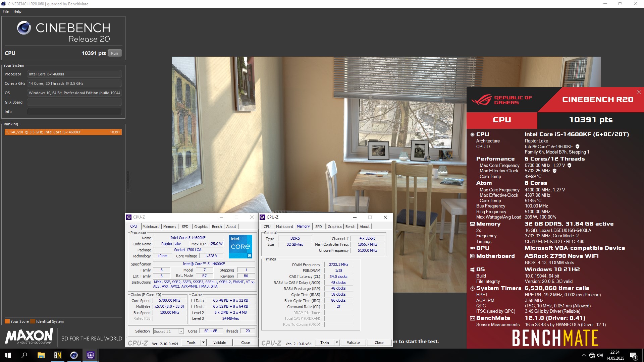This screenshot has height=362, width=644.
Task: Open Tools dropdown arrow in left CPU-Z
Action: click(203, 343)
